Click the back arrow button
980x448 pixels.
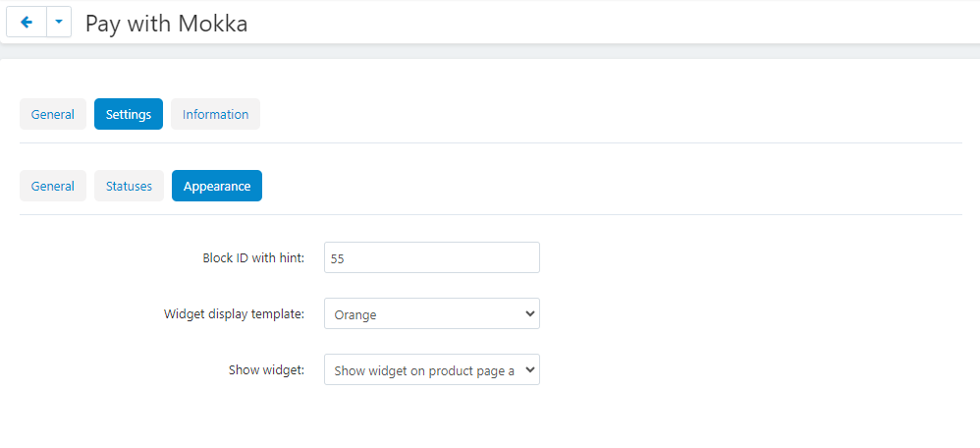pyautogui.click(x=27, y=23)
